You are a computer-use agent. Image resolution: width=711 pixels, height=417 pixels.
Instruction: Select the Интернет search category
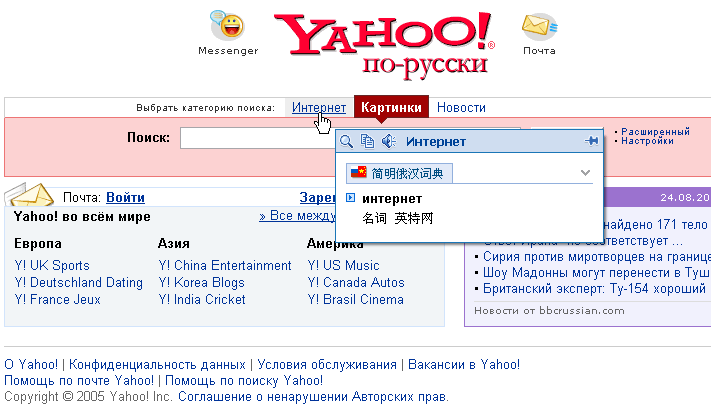(x=319, y=107)
